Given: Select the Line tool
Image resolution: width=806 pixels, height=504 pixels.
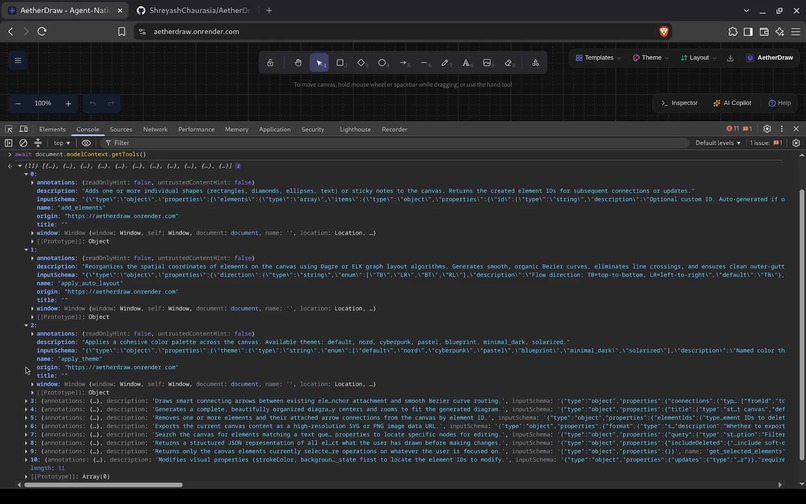Looking at the screenshot, I should coord(425,63).
